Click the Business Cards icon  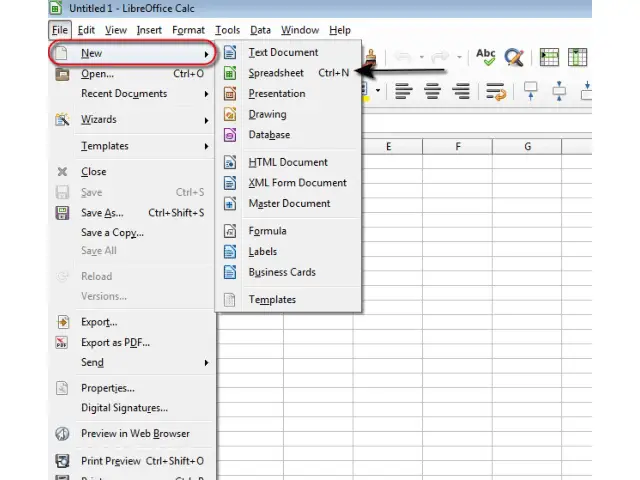(x=230, y=272)
